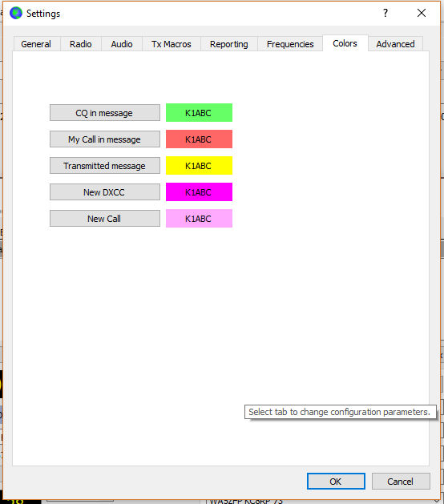Click the New DXCC button
This screenshot has width=444, height=504.
(105, 192)
